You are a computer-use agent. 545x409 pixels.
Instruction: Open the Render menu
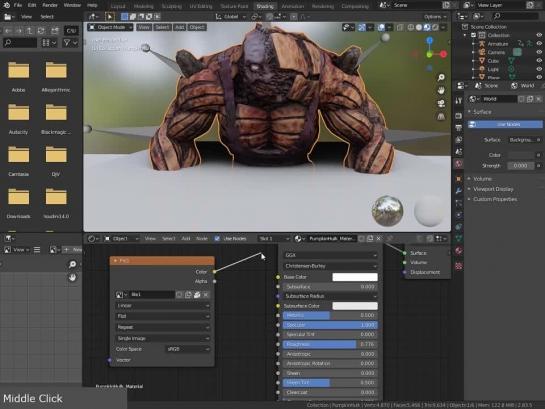tap(50, 5)
